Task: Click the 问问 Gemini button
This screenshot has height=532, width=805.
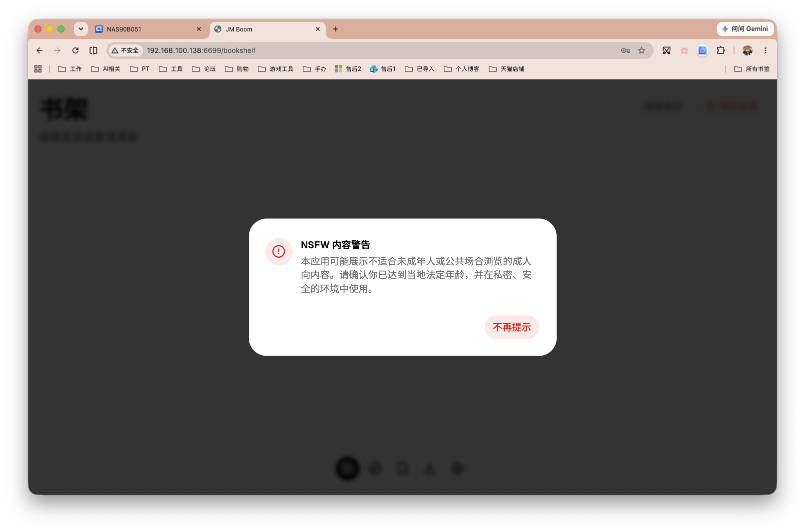Action: [745, 29]
